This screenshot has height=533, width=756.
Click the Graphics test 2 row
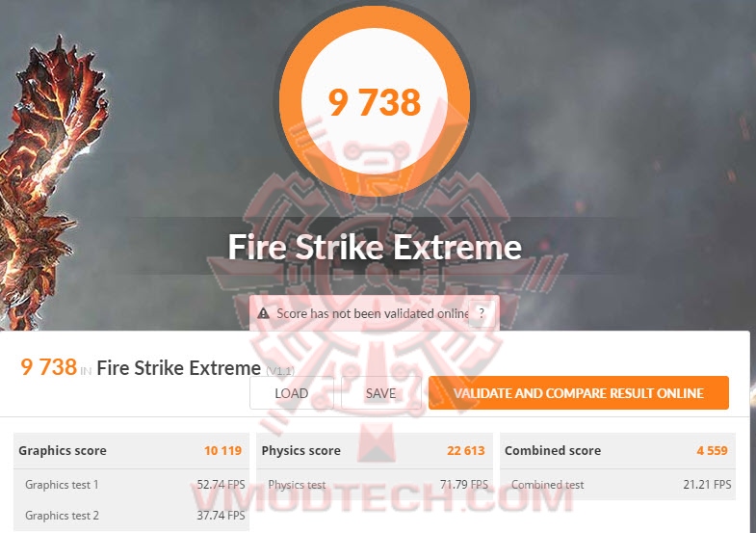point(131,515)
